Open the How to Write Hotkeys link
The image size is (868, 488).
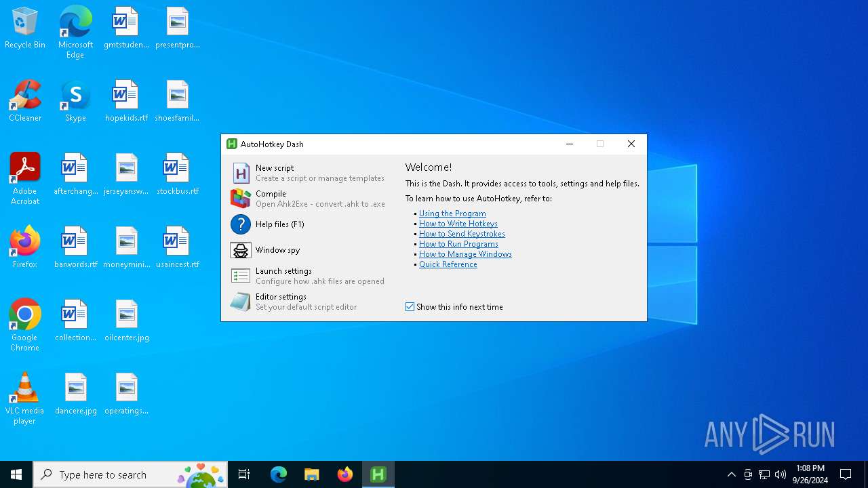pos(458,224)
